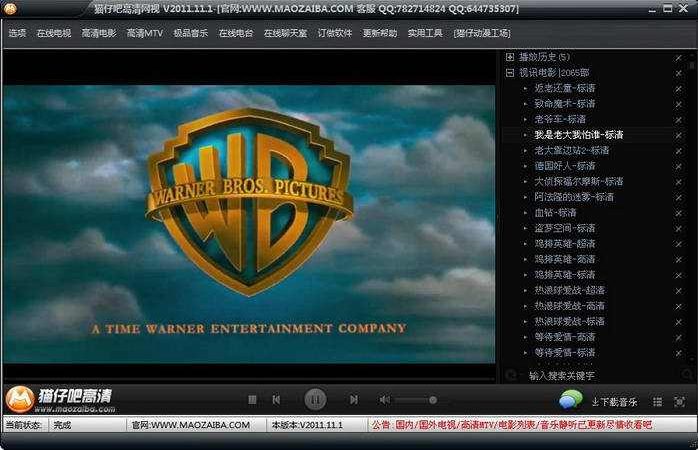This screenshot has width=698, height=450.
Task: Toggle the playlist panel list icon
Action: pyautogui.click(x=657, y=402)
